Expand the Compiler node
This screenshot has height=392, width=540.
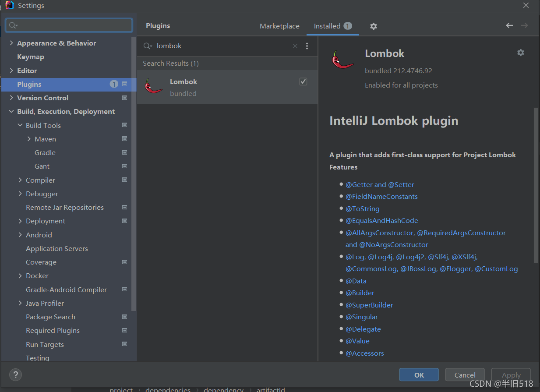pos(20,180)
